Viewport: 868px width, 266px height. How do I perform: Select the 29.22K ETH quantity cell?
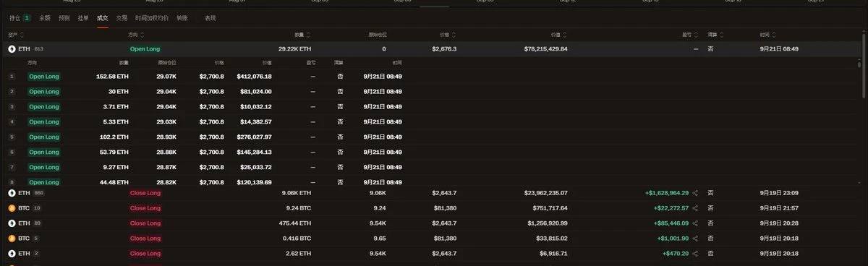pyautogui.click(x=296, y=49)
